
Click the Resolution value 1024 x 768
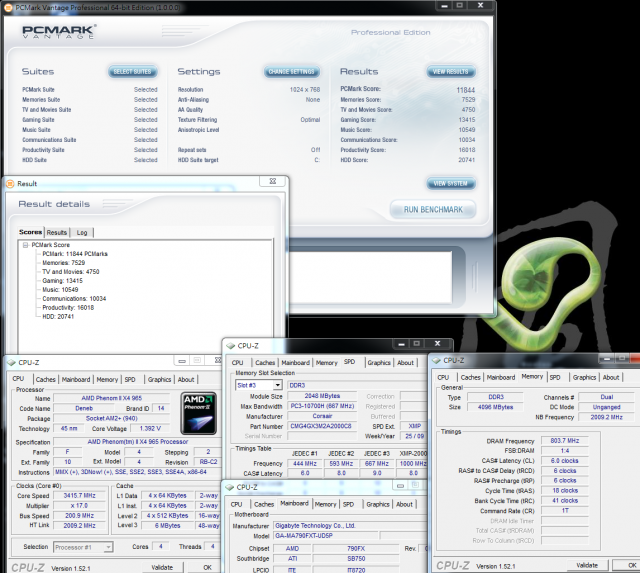click(x=305, y=90)
